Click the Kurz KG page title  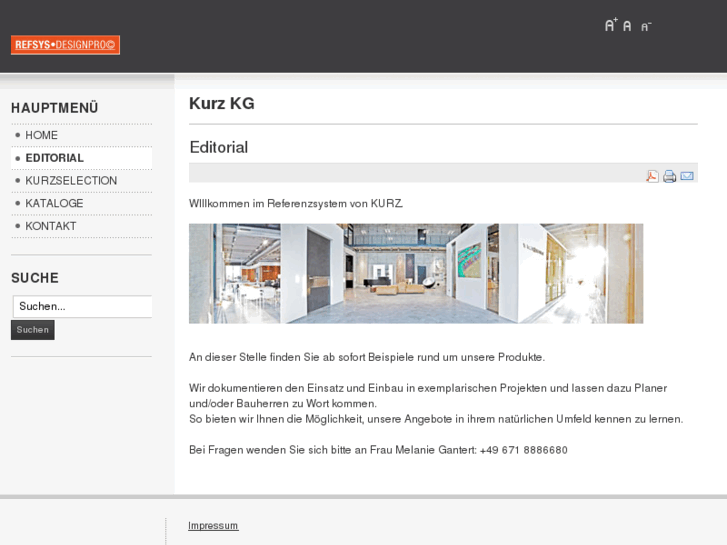coord(222,103)
